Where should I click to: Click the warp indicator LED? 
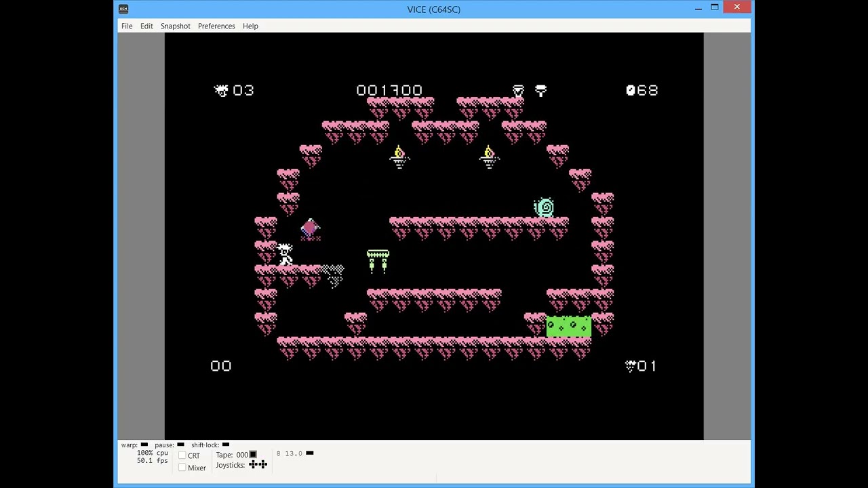[144, 445]
